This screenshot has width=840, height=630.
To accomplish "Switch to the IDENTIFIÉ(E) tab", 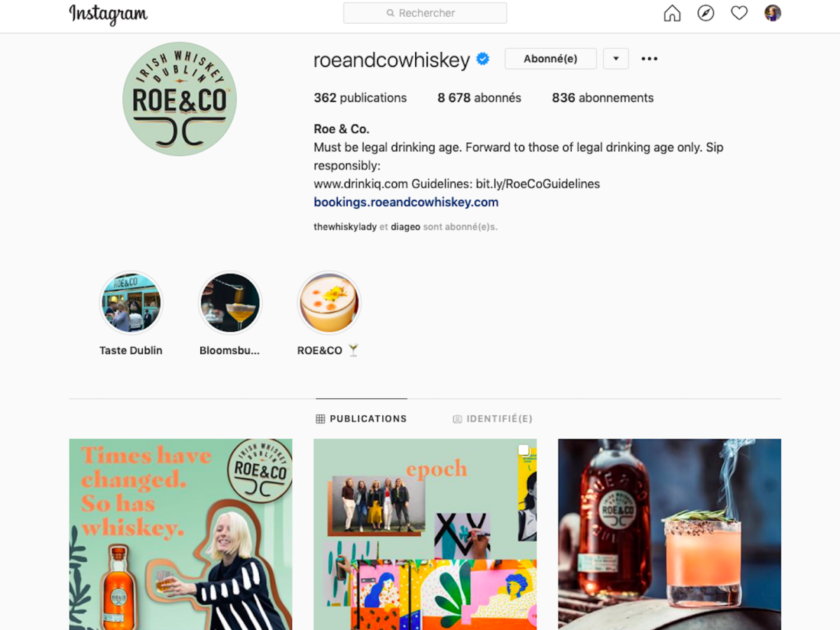I will coord(493,419).
